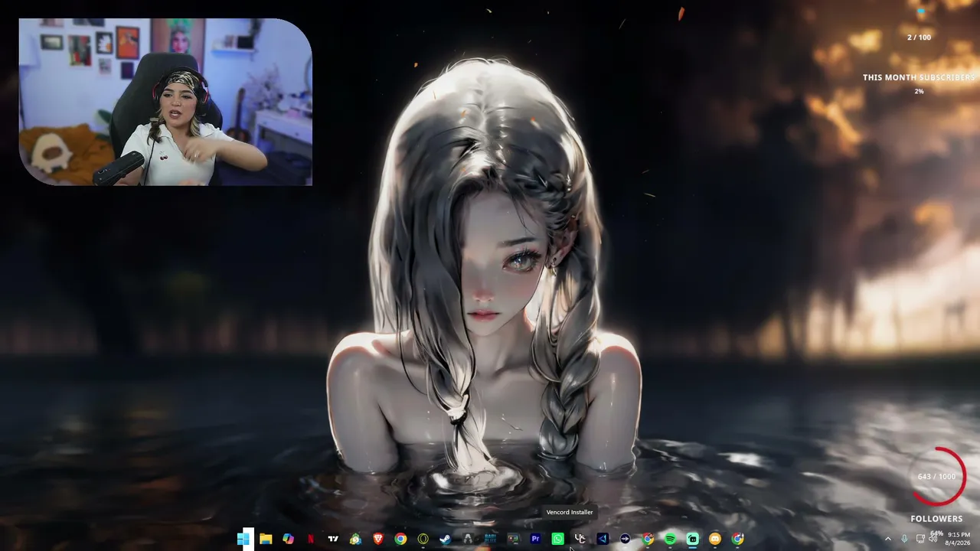Click the Vencord Installer tooltip label

570,512
